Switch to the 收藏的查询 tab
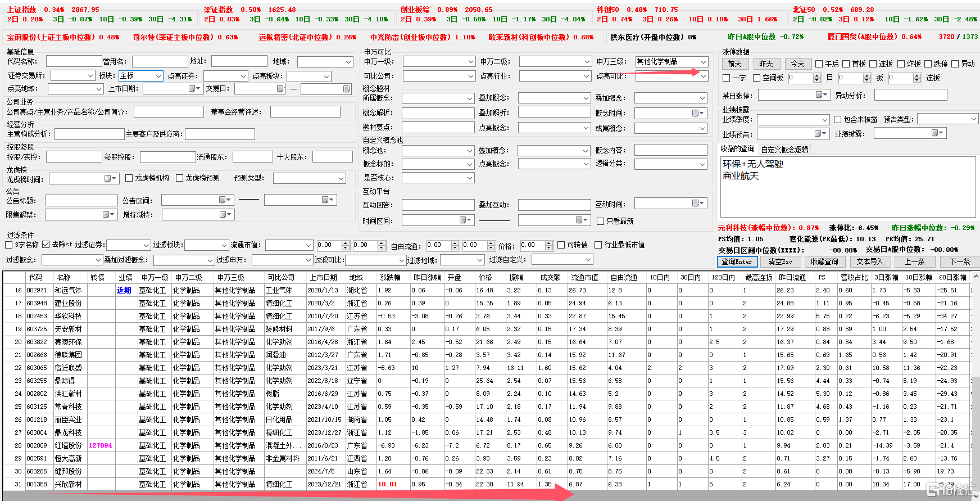This screenshot has width=980, height=501. (x=737, y=149)
